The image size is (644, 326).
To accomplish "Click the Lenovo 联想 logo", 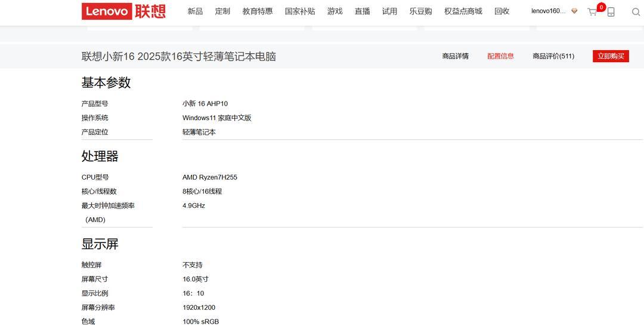I will [123, 11].
